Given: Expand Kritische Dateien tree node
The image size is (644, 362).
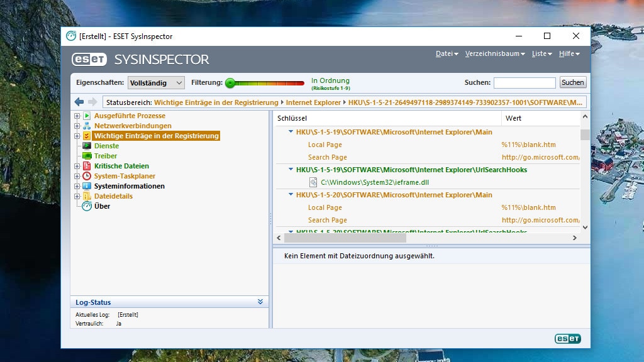Looking at the screenshot, I should click(x=77, y=166).
